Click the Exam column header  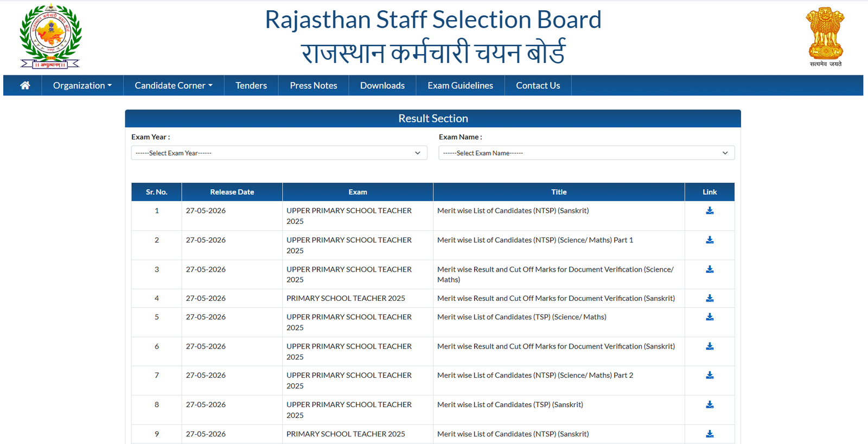coord(358,192)
